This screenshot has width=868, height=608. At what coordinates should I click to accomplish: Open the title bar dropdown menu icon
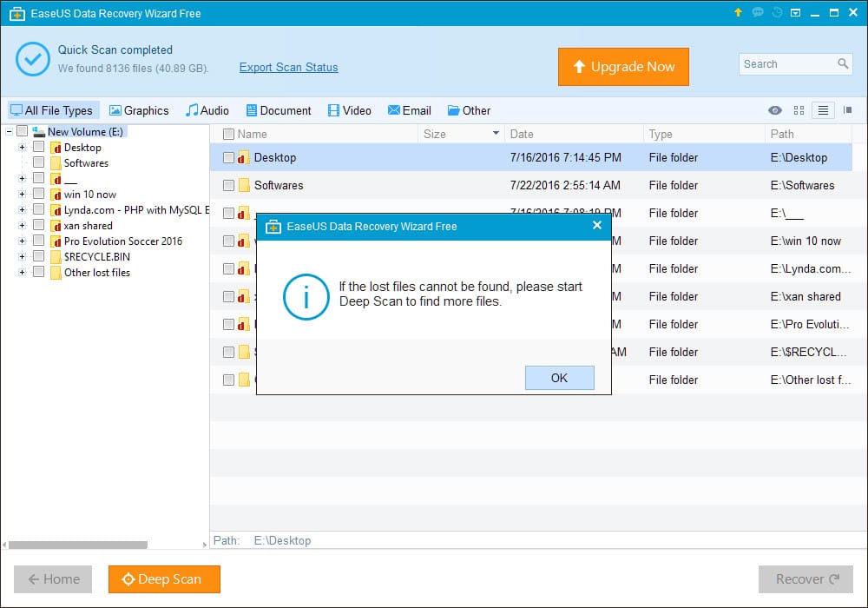pos(795,12)
